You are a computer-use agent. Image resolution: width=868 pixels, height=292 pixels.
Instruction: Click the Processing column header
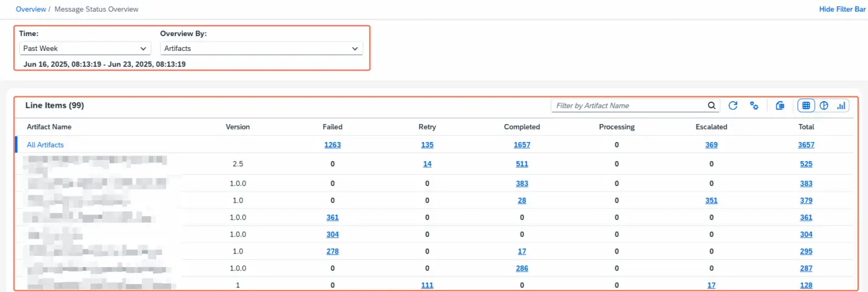coord(617,126)
